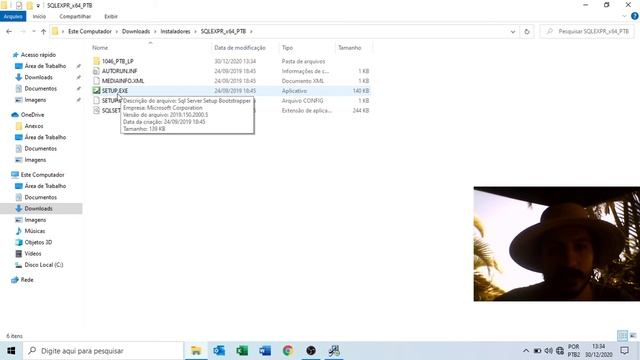Open Outlook from the taskbar

219,351
